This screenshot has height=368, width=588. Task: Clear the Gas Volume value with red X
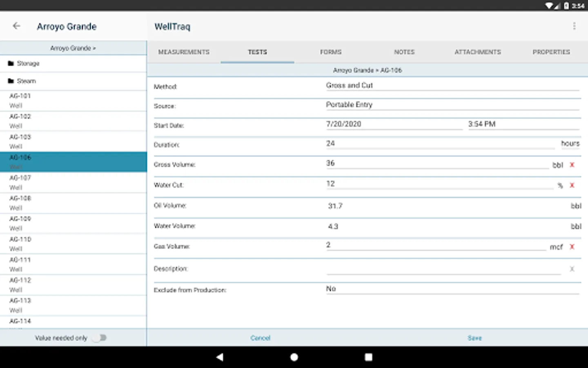[572, 247]
